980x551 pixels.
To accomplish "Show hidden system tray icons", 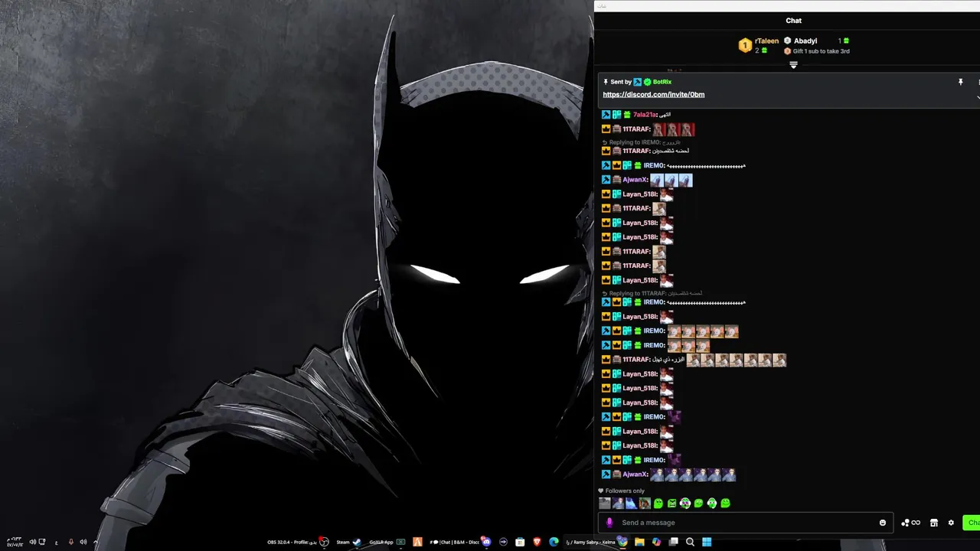I will pos(96,542).
